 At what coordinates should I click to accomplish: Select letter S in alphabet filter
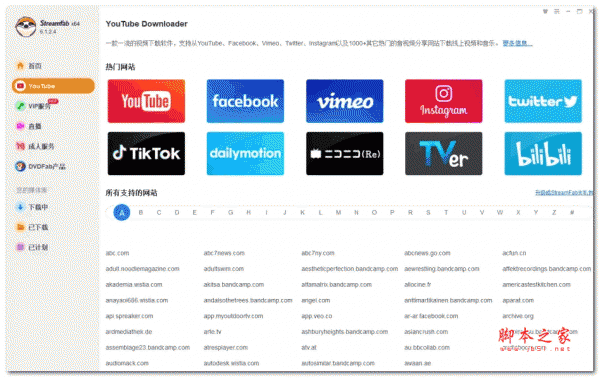point(428,212)
